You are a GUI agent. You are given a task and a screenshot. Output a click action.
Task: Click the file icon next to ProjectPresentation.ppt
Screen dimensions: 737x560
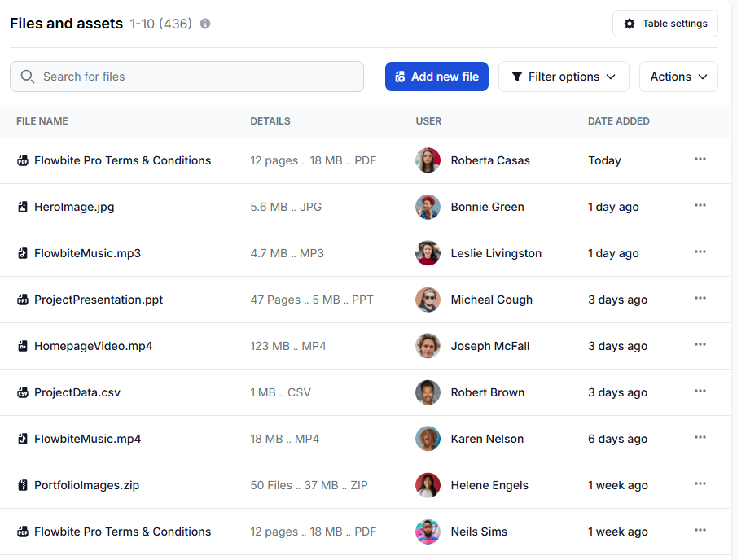(23, 300)
